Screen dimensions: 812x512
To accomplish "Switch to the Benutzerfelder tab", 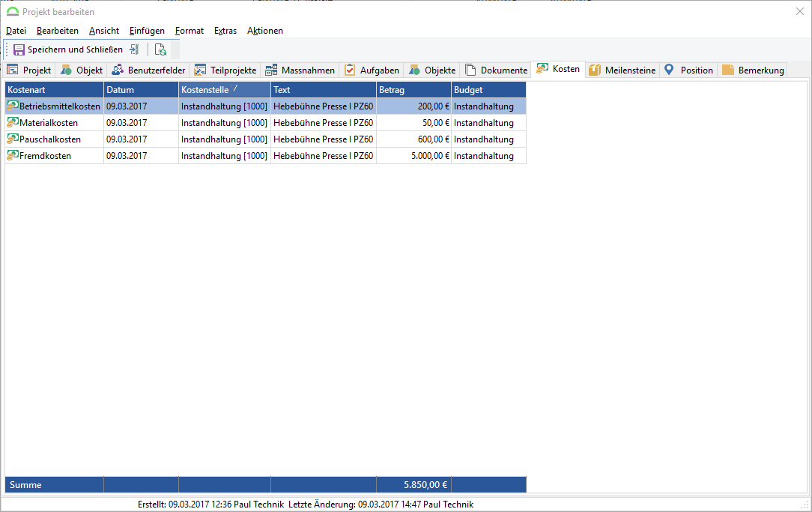I will 148,70.
